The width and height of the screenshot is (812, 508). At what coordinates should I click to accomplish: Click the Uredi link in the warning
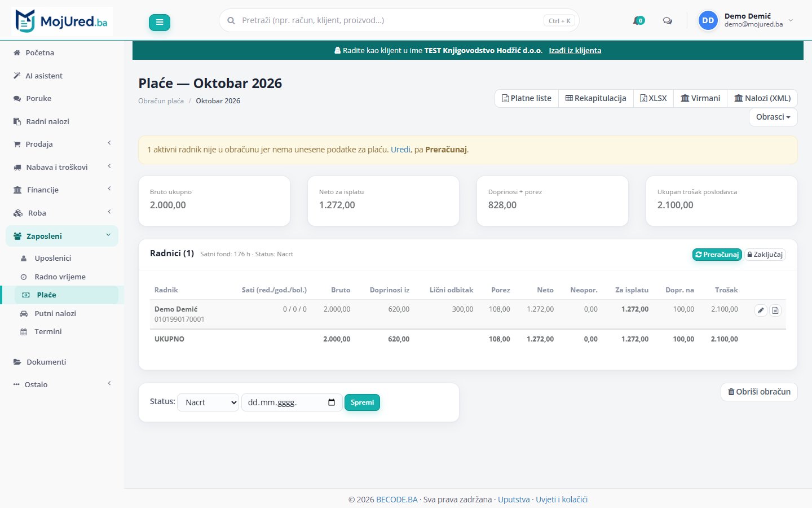(x=400, y=150)
